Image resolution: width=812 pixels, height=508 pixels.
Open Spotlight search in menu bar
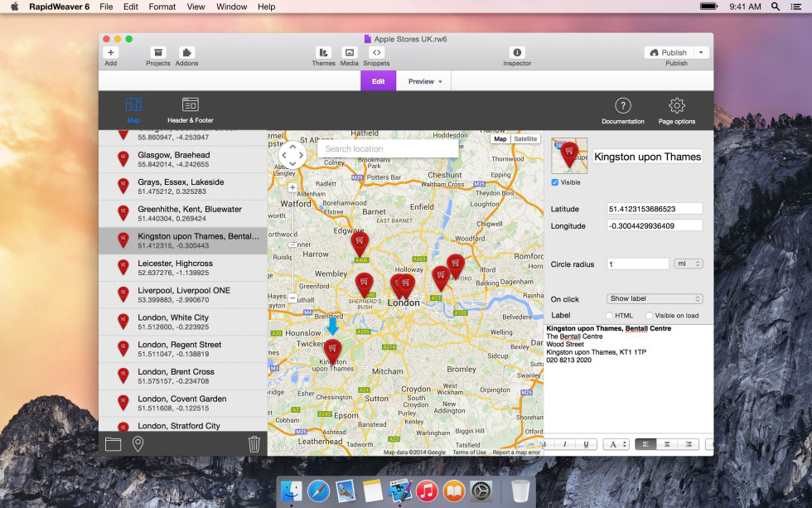tap(776, 7)
